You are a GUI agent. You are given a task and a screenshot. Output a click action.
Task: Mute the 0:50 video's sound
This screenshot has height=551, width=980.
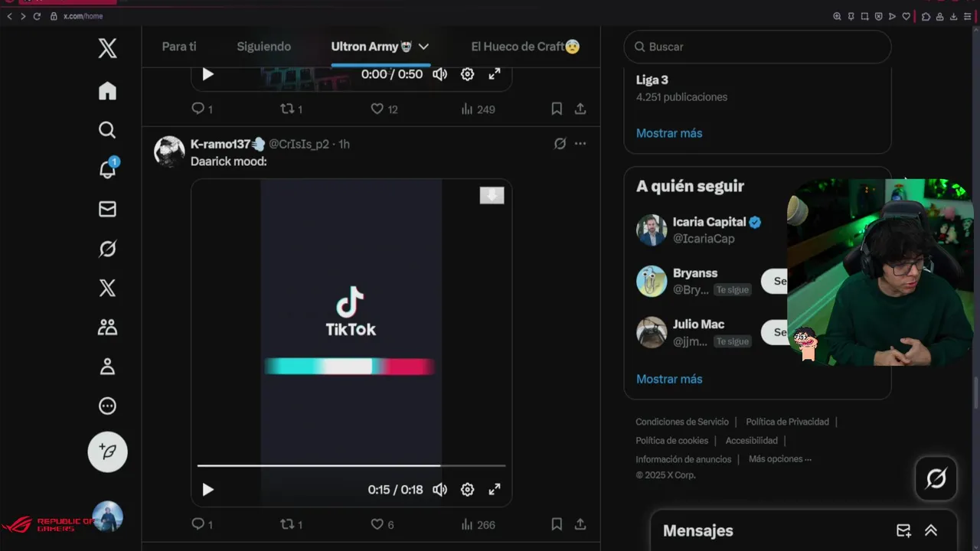[x=439, y=74]
